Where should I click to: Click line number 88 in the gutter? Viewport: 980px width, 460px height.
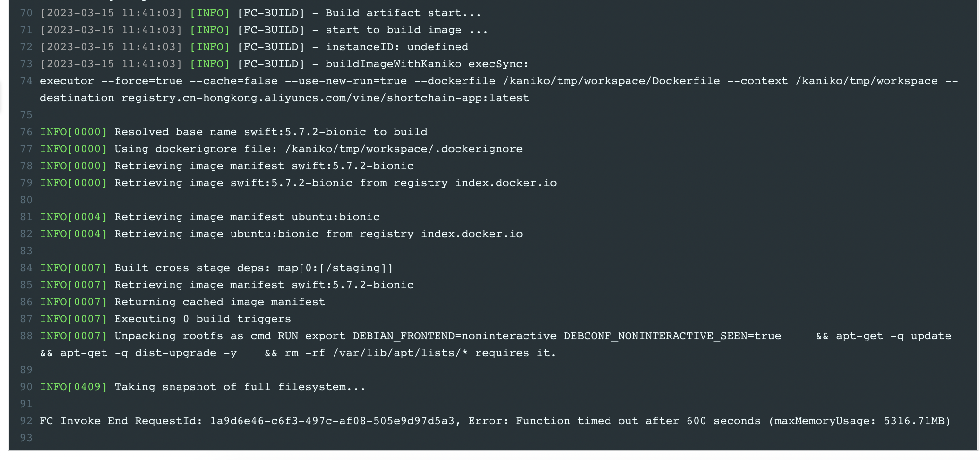point(26,336)
